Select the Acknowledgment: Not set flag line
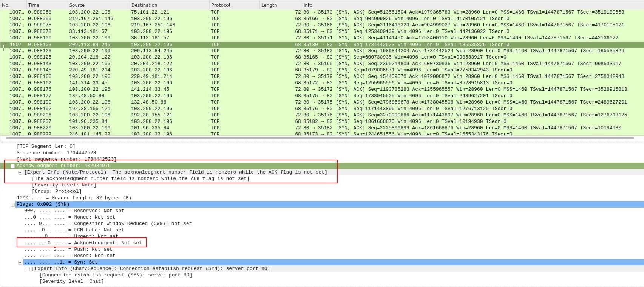644x287 pixels. point(83,243)
